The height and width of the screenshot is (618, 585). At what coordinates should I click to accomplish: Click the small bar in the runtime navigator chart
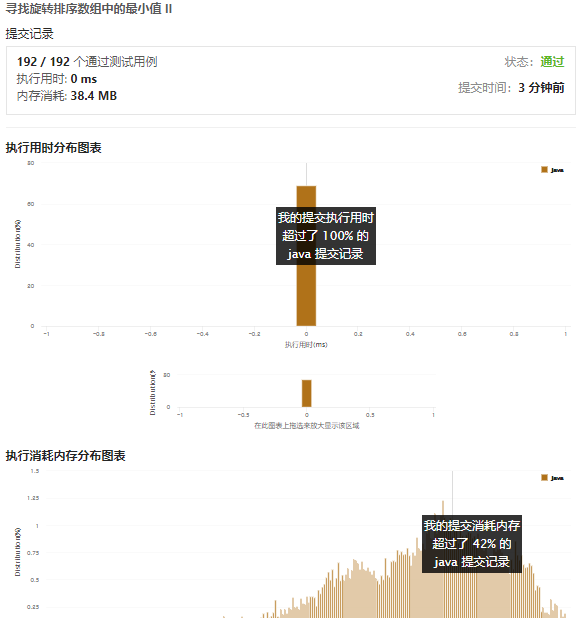click(x=307, y=393)
